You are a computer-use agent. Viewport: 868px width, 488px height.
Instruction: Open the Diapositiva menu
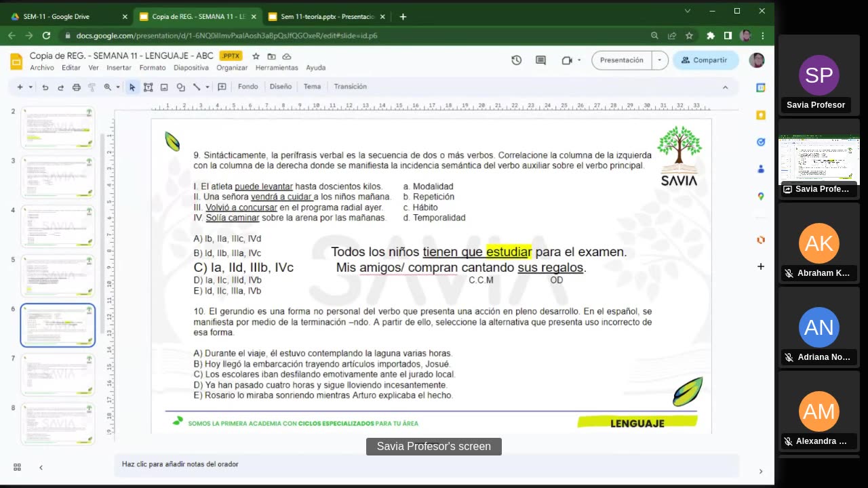pos(191,68)
